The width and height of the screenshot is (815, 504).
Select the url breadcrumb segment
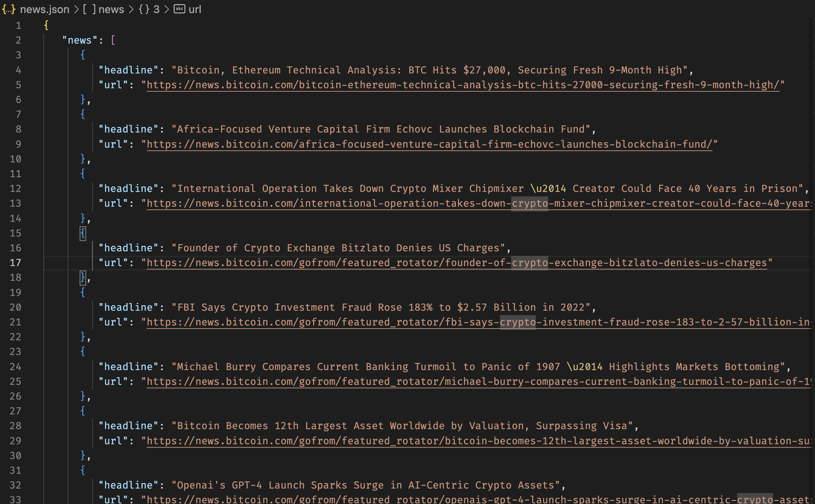click(x=195, y=9)
